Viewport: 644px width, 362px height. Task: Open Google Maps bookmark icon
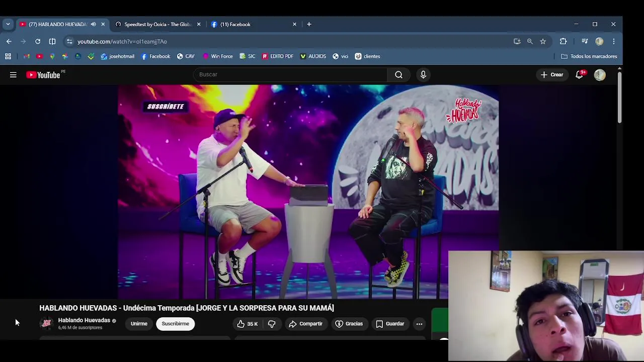[x=52, y=56]
